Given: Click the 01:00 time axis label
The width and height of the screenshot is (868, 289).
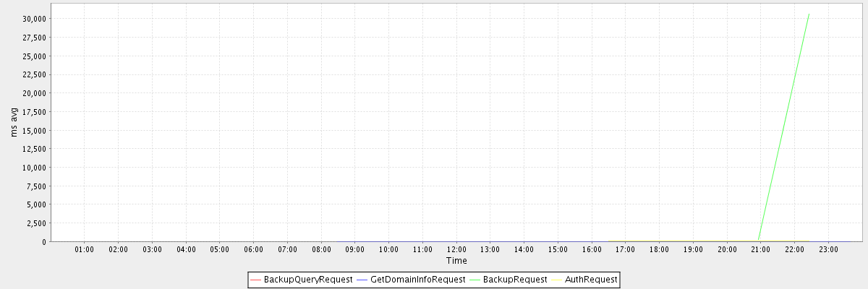Looking at the screenshot, I should point(85,249).
